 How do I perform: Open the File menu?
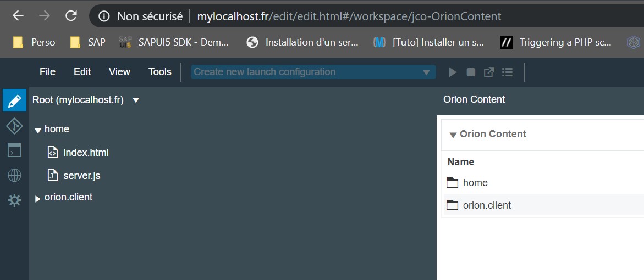(48, 72)
